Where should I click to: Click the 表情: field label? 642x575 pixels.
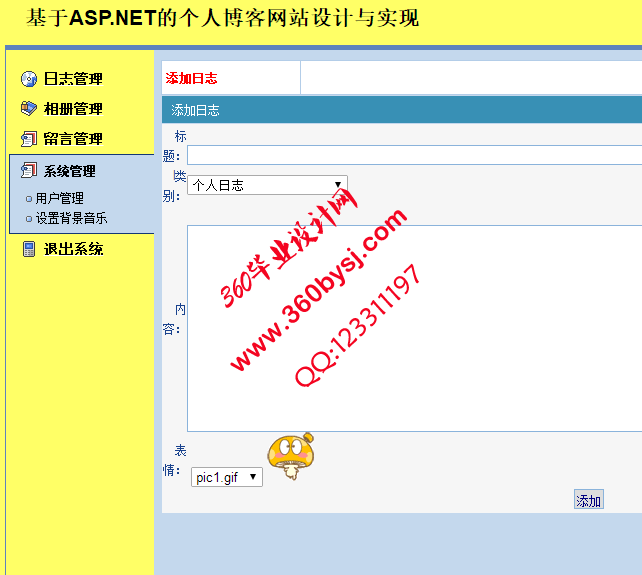pos(174,460)
